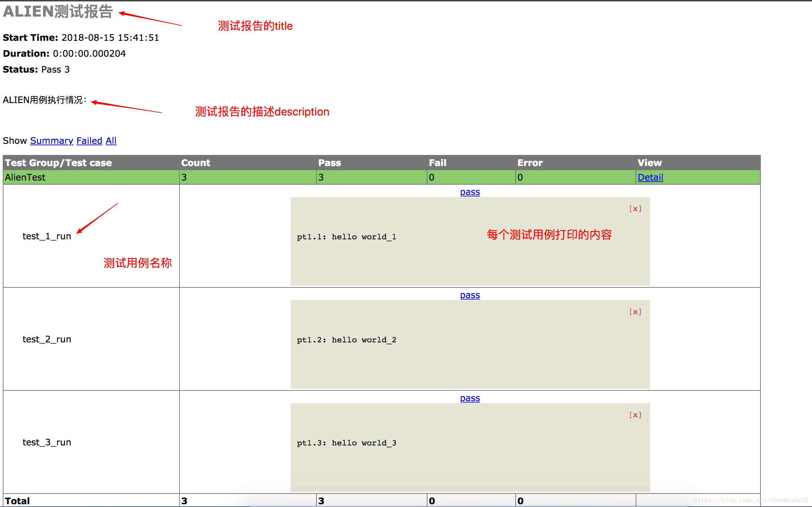This screenshot has height=507, width=812.
Task: Click Start Time value 2018-08-15 15:41:51
Action: (110, 38)
